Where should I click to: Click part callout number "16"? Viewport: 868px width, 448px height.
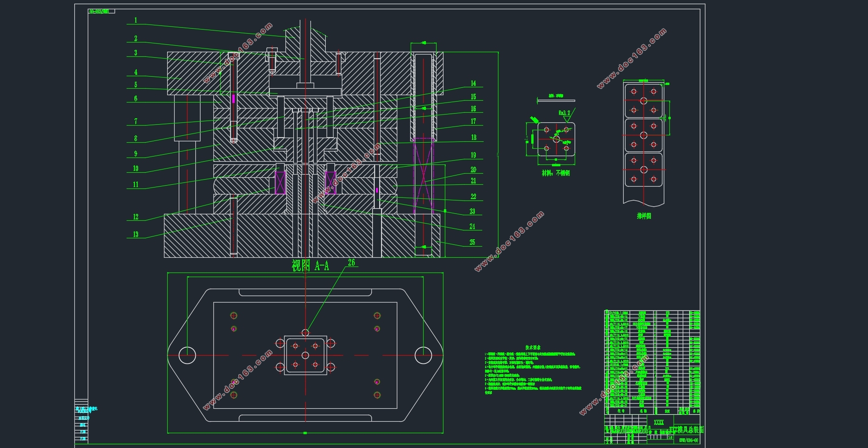[x=473, y=109]
